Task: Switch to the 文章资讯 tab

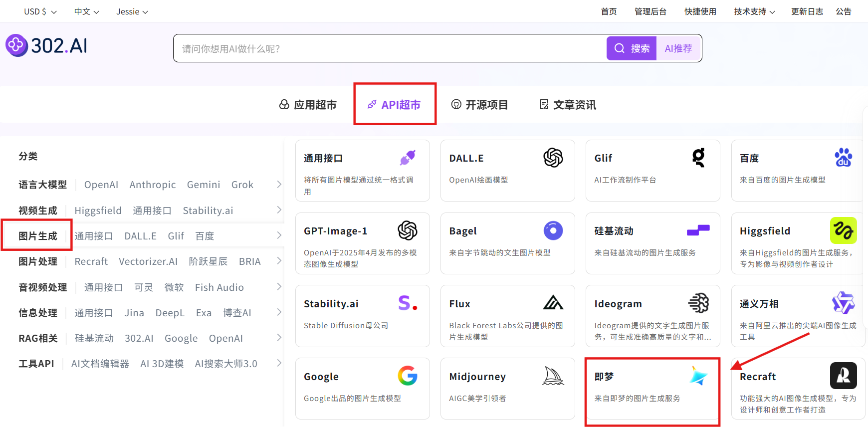Action: tap(568, 104)
